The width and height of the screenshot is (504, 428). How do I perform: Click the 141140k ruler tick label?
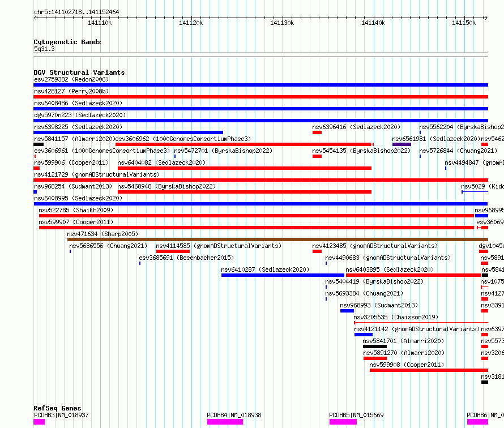click(x=373, y=23)
